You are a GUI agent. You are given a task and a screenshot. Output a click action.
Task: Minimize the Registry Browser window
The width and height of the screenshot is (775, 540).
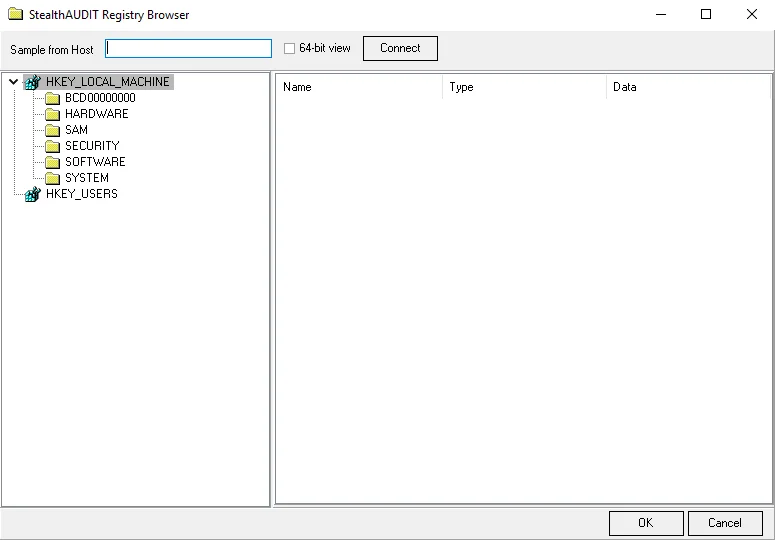[661, 14]
